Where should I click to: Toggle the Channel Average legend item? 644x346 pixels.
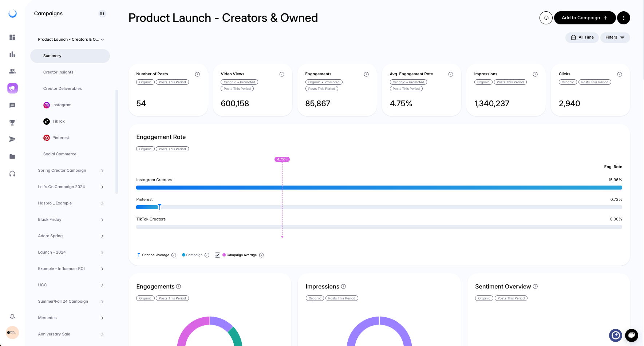(153, 255)
